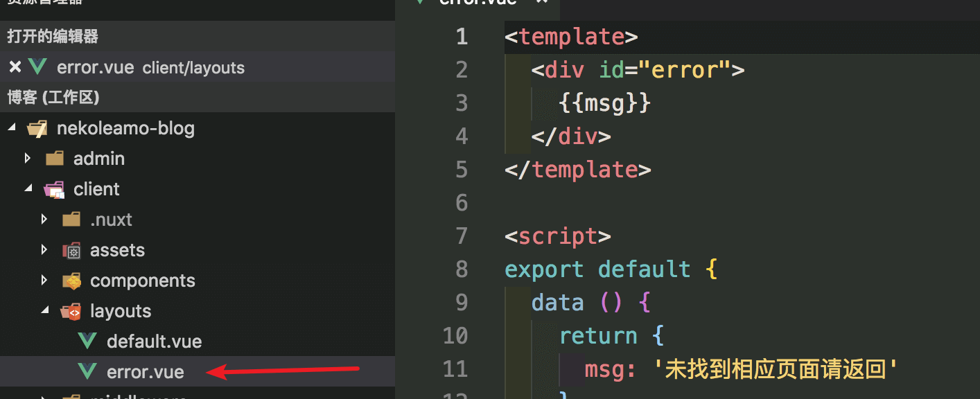
Task: Click the opening <template> tag on line 1
Action: click(x=571, y=36)
